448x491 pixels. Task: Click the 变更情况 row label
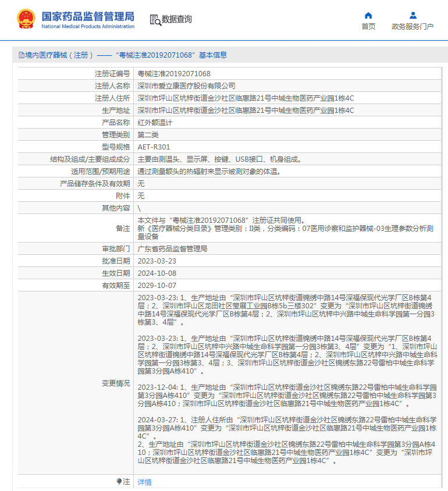click(116, 383)
